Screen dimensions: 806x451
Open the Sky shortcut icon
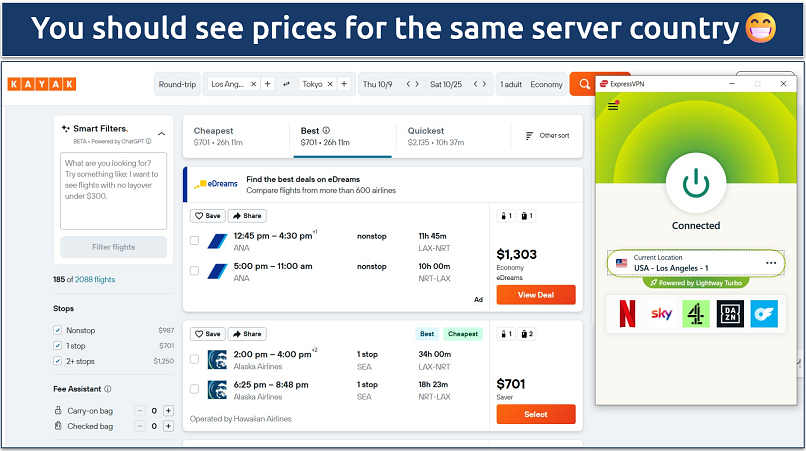point(661,315)
